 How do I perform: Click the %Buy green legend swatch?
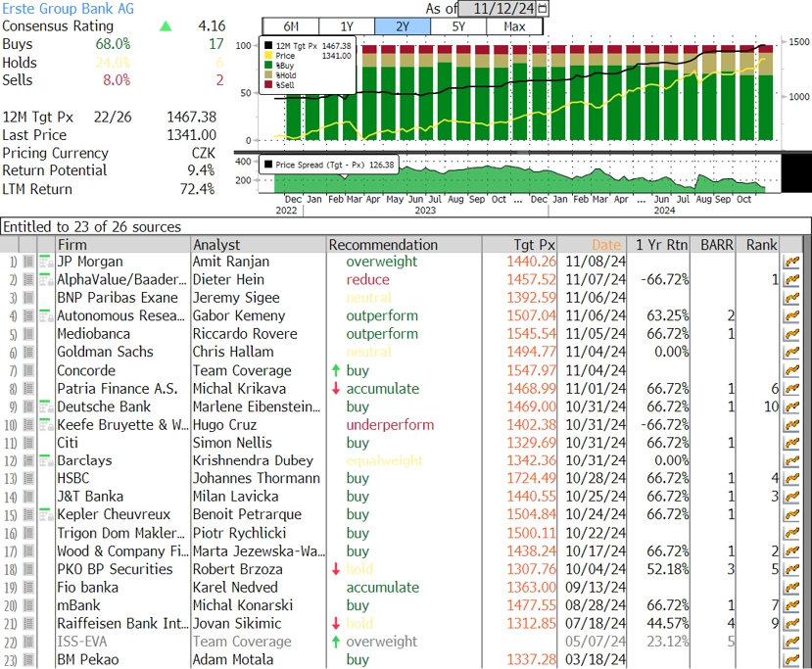tap(268, 66)
